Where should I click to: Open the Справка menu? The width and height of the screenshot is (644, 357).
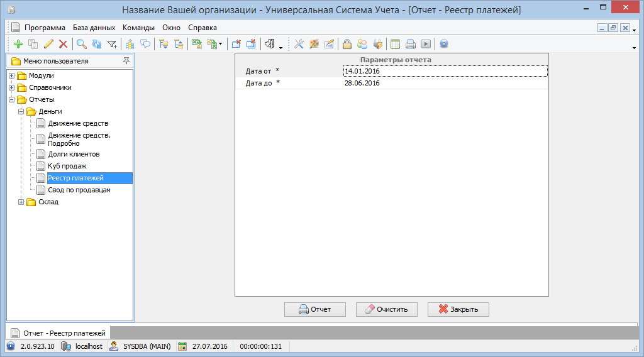click(x=202, y=28)
